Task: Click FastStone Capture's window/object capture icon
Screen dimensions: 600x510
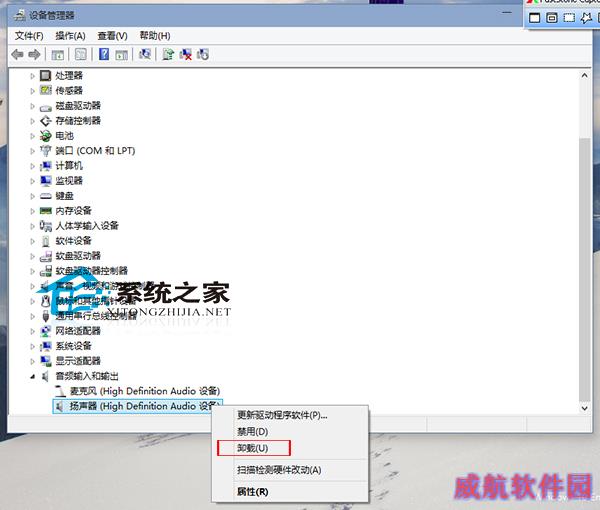Action: coord(552,18)
